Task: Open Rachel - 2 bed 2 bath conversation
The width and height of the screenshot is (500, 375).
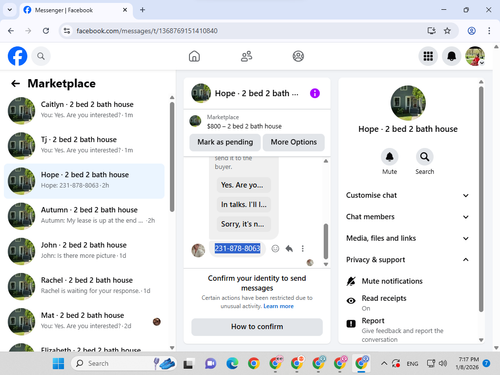Action: [x=84, y=286]
